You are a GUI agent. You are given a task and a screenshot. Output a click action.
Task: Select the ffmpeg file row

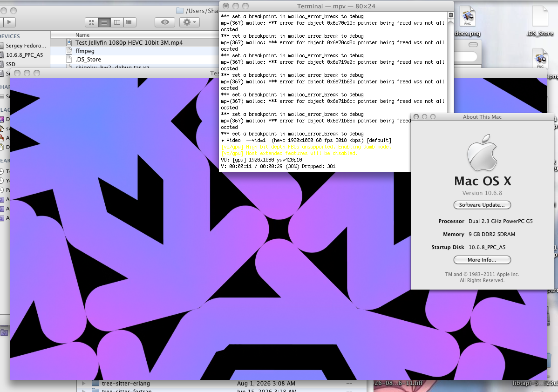135,51
